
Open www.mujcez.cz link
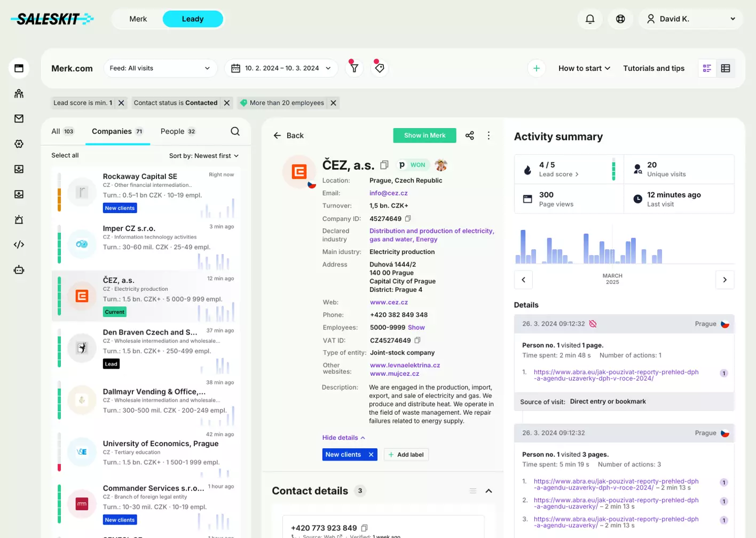pos(395,374)
